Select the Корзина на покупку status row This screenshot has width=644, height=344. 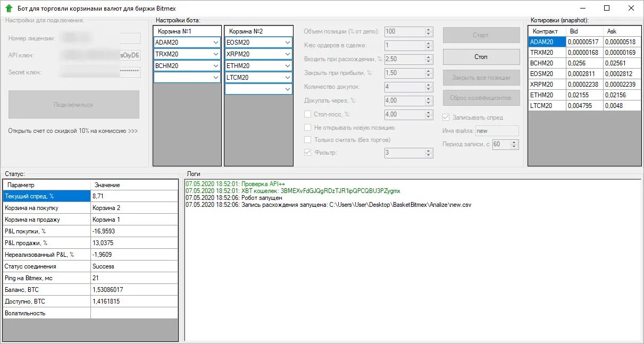point(90,208)
